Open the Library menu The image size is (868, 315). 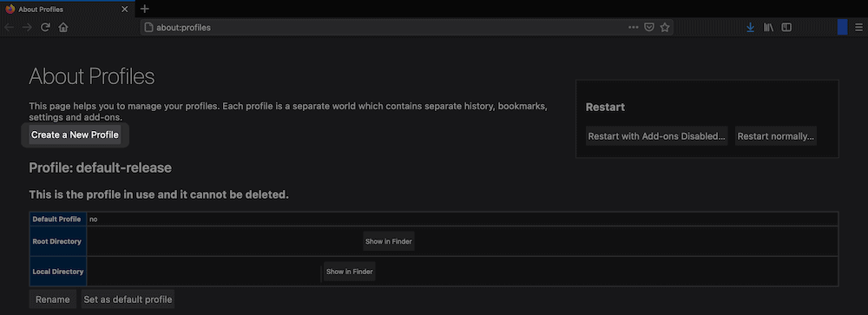(768, 27)
